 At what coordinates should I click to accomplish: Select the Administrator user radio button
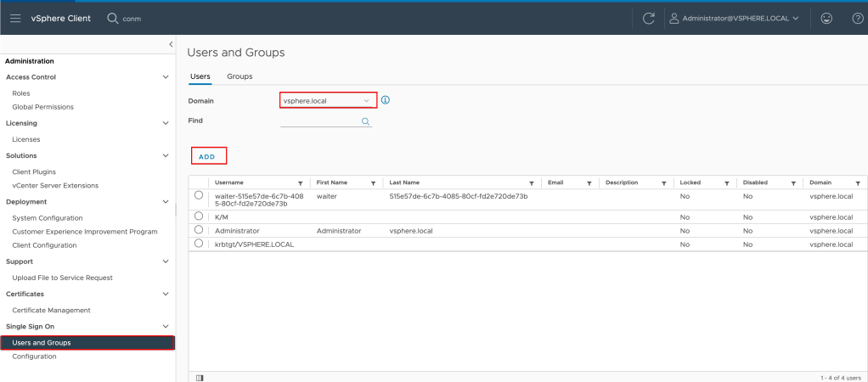[199, 230]
